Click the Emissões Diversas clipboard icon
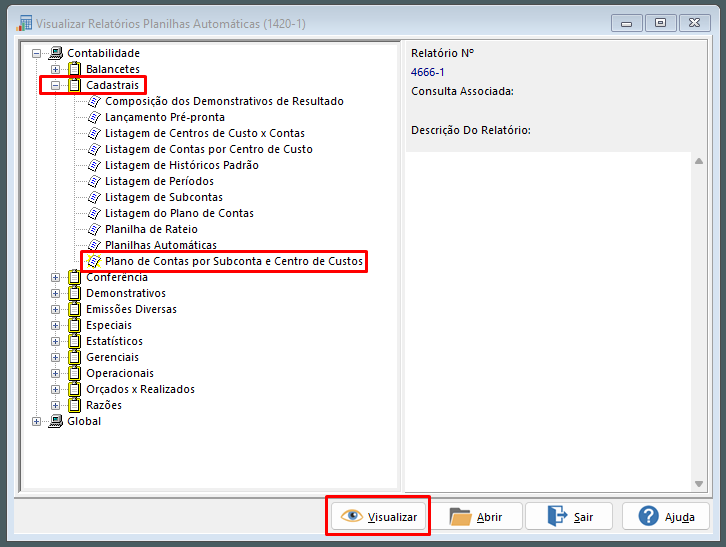Screen dimensions: 726x547 pos(75,309)
